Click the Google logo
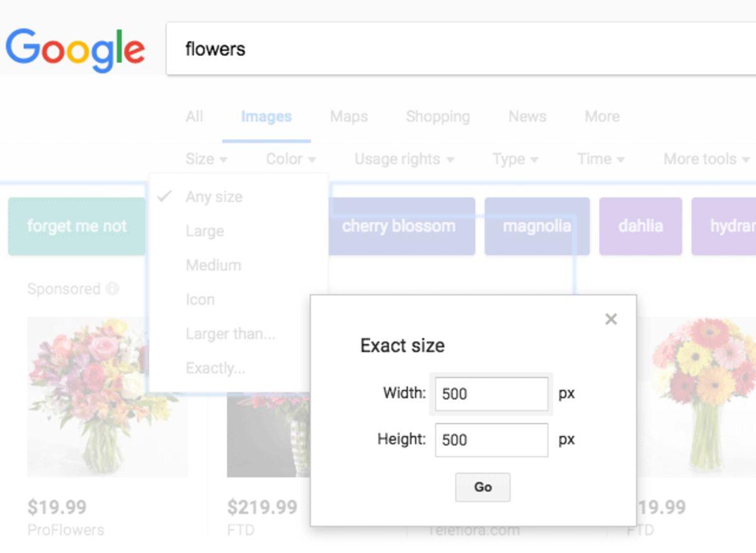The height and width of the screenshot is (553, 756). point(75,48)
